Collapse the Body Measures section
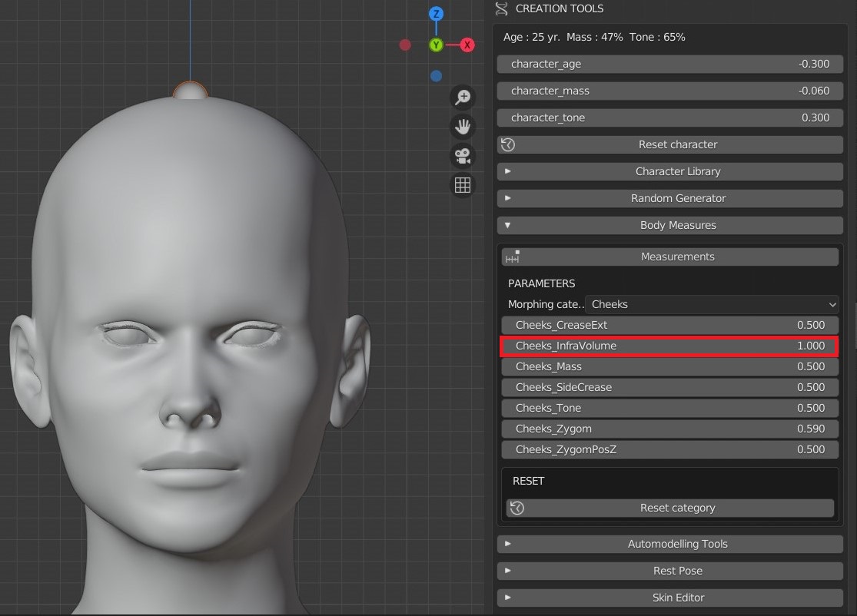 (670, 225)
